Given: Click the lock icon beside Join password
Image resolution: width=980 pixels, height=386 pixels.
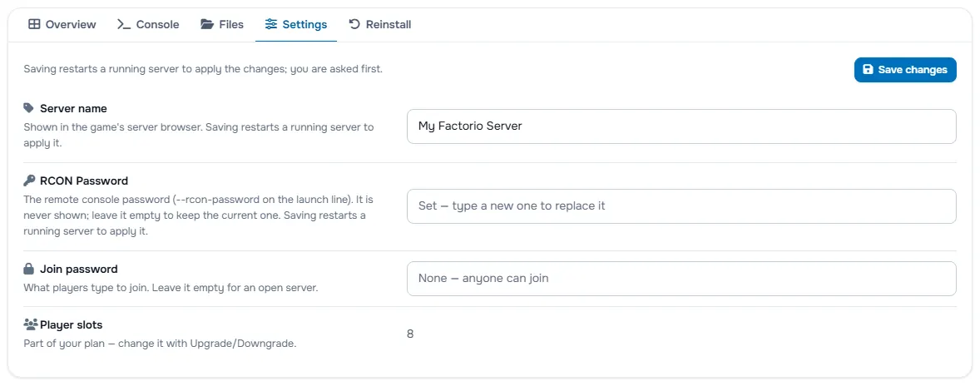Looking at the screenshot, I should [29, 270].
